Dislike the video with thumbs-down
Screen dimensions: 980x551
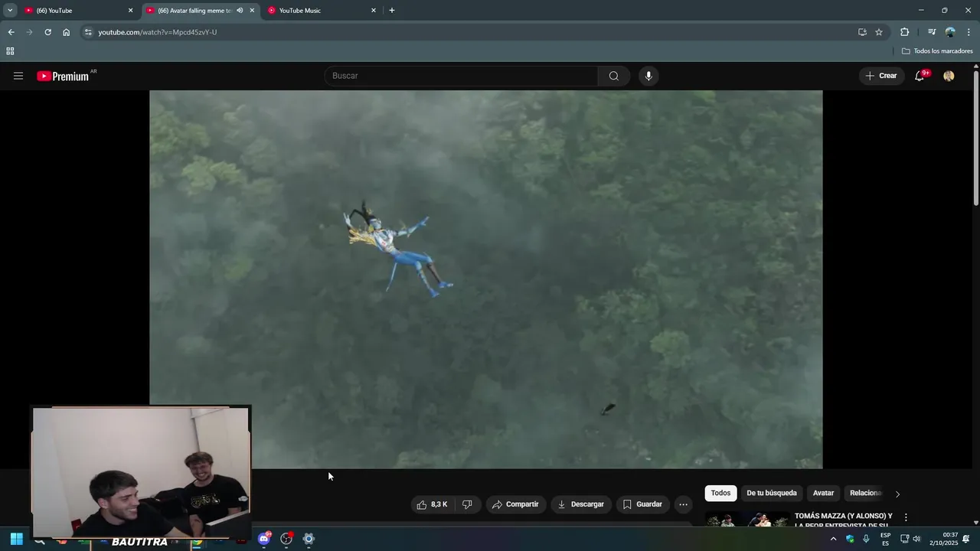click(x=467, y=504)
